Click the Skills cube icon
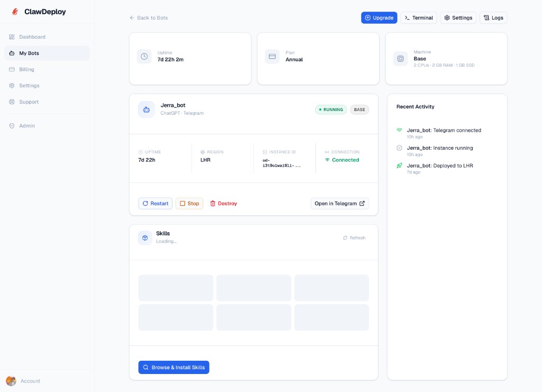Viewport: 542px width, 392px height. coord(145,238)
